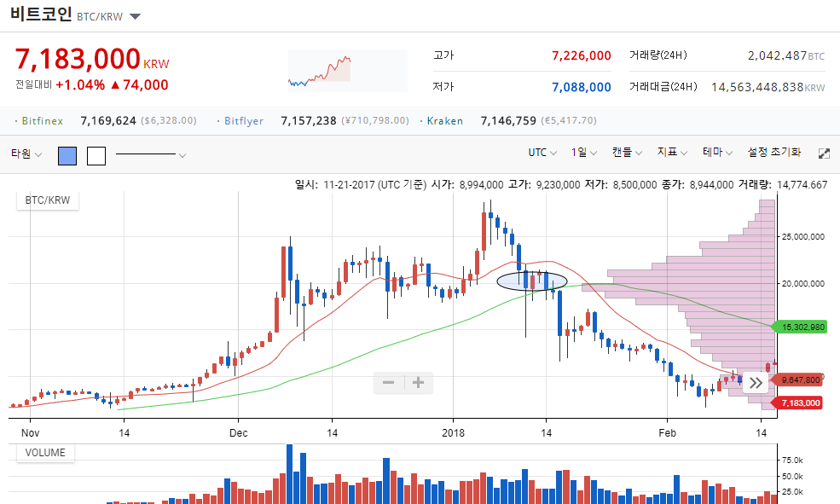Open the 지표 indicators dropdown
This screenshot has height=504, width=840.
click(672, 153)
